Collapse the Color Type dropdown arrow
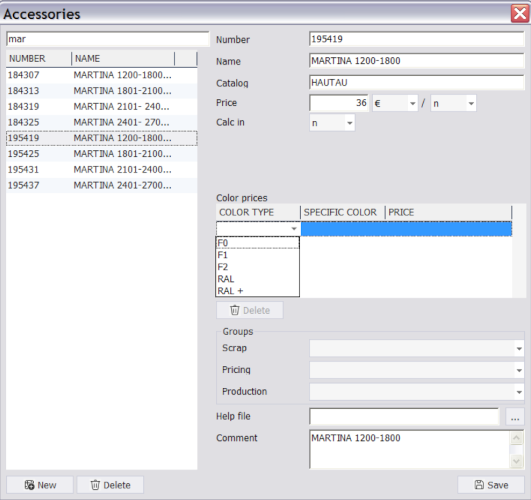Screen dimensions: 531x500 294,229
